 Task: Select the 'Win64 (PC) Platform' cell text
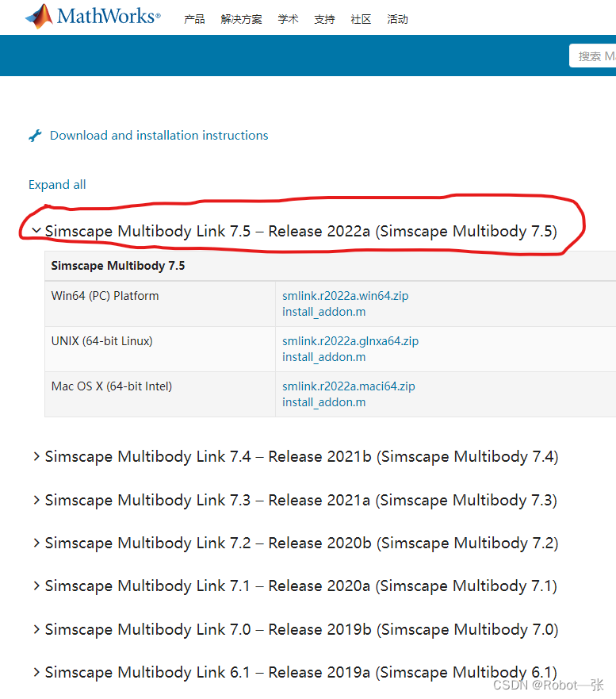(105, 296)
